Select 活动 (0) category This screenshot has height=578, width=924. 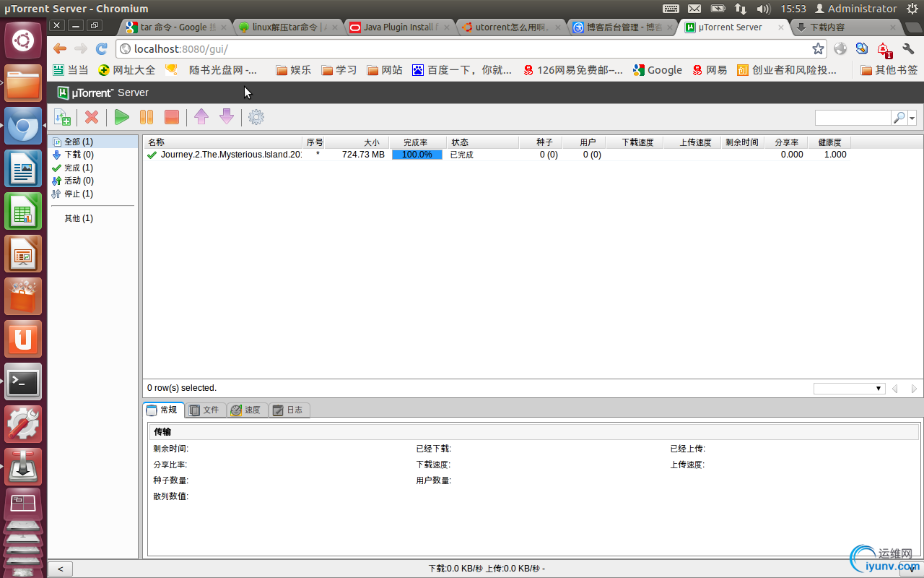tap(92, 181)
